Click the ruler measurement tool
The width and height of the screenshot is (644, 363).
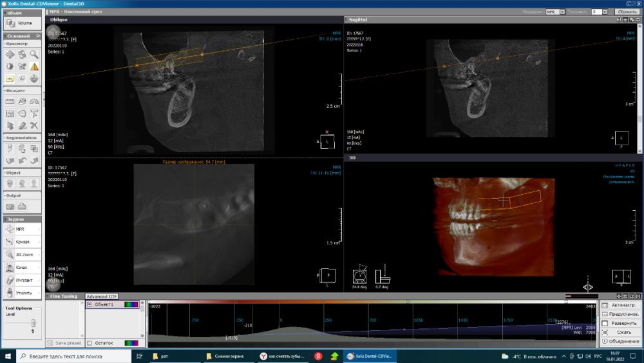point(10,101)
